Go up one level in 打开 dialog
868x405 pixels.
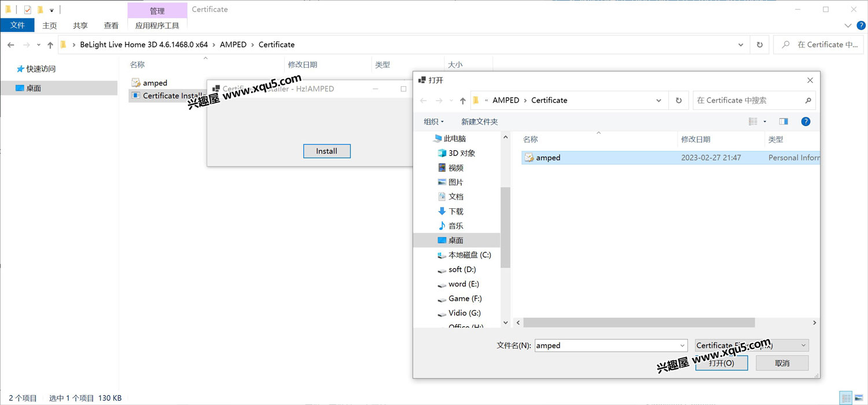[463, 101]
